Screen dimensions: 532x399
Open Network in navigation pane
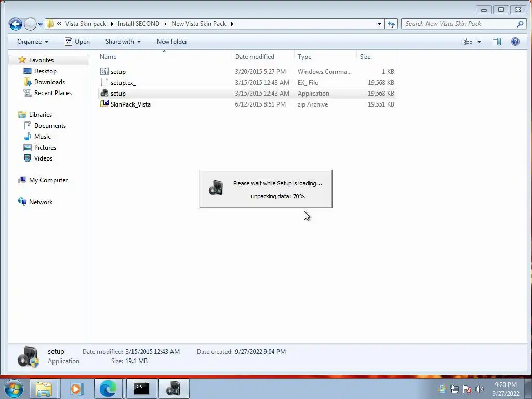point(41,202)
